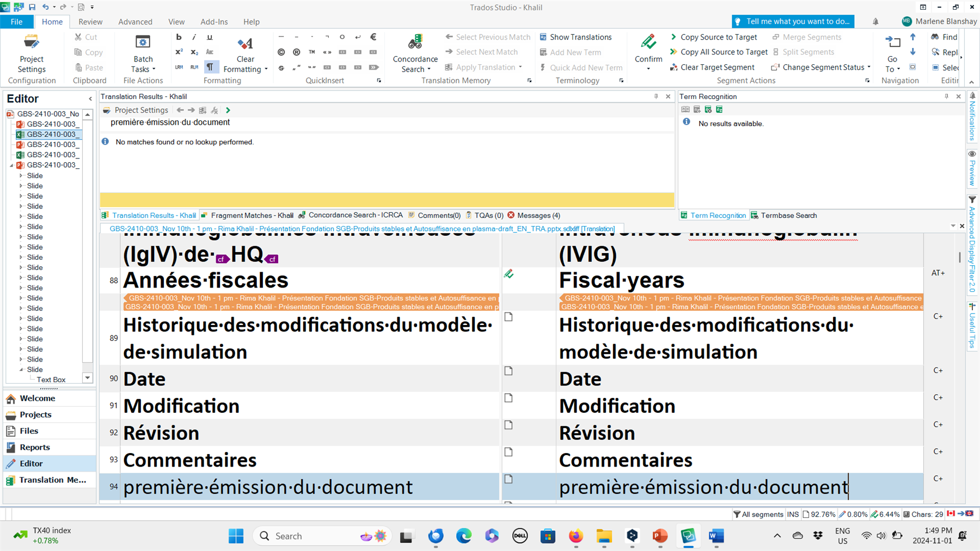Screen dimensions: 980x551
Task: Open Microsoft Word from taskbar
Action: (x=716, y=536)
